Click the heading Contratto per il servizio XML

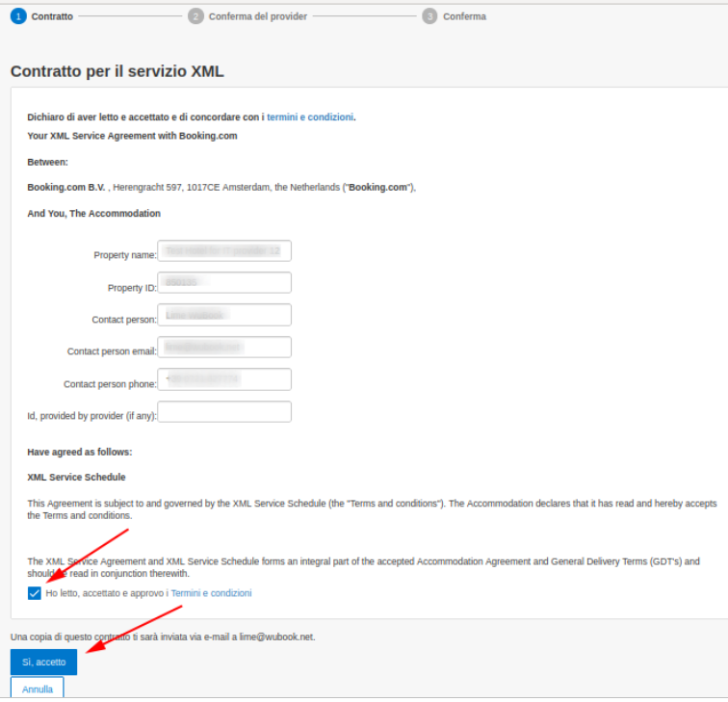pyautogui.click(x=117, y=71)
